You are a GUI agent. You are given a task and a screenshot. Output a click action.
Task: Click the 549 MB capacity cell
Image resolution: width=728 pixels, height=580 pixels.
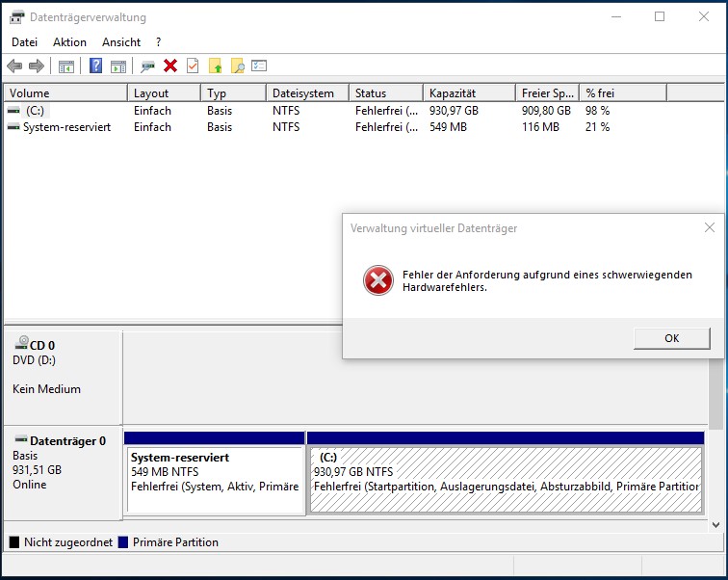click(448, 127)
